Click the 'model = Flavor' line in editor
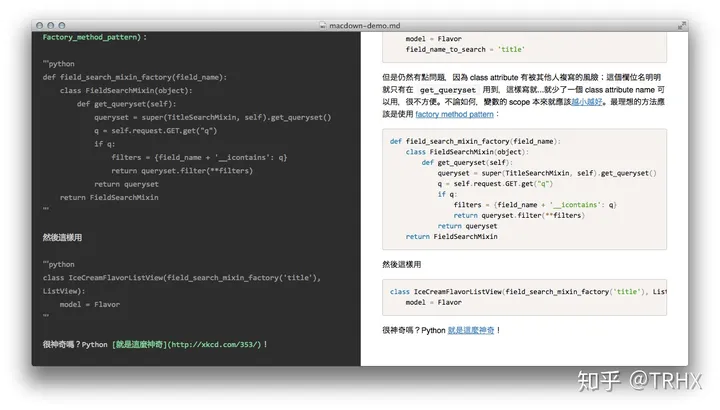 pyautogui.click(x=90, y=304)
